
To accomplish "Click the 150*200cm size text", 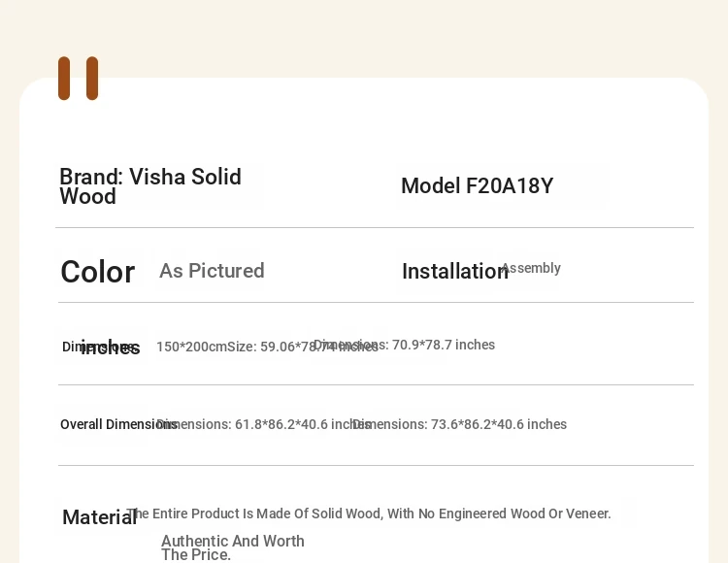I will (192, 347).
